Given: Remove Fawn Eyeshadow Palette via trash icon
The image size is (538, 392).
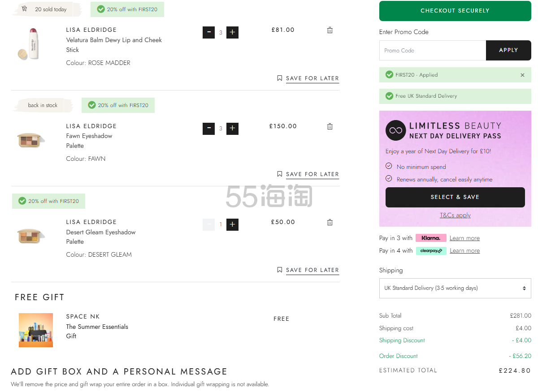Looking at the screenshot, I should coord(330,126).
